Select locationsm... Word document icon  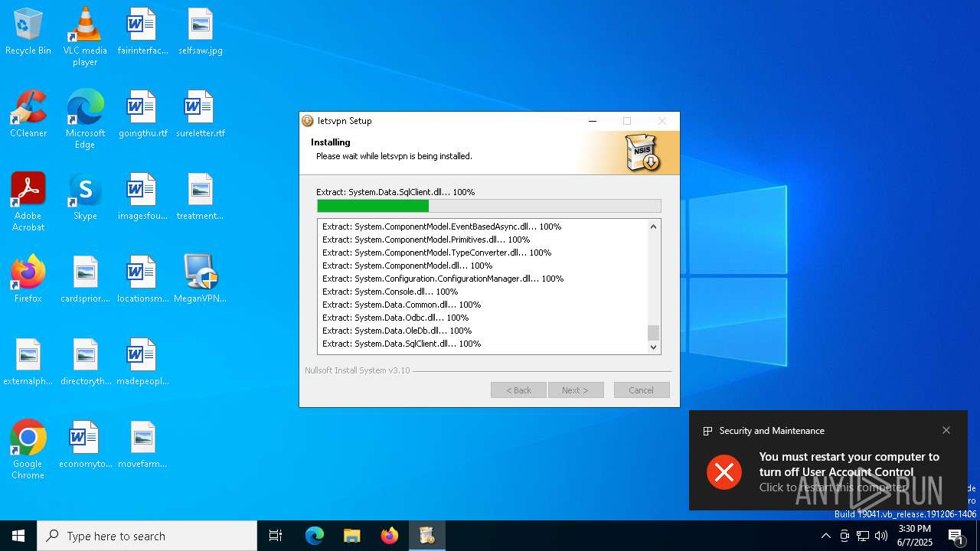[142, 280]
